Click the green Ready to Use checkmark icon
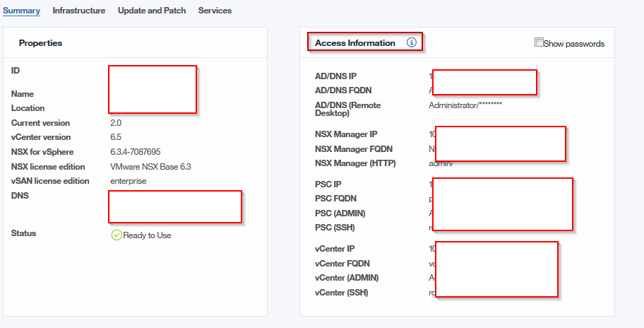The width and height of the screenshot is (644, 328). (117, 235)
